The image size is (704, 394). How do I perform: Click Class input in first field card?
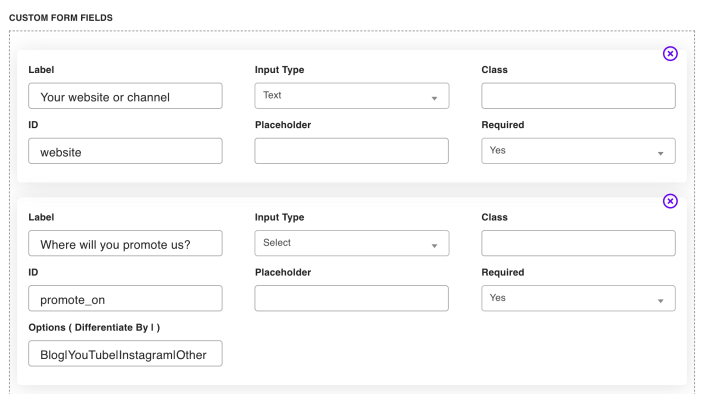point(578,96)
